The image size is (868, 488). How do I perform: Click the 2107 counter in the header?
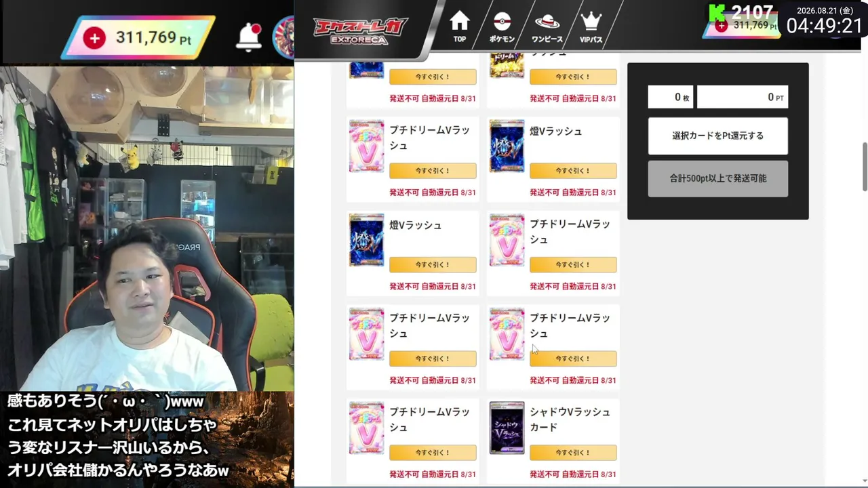(752, 12)
